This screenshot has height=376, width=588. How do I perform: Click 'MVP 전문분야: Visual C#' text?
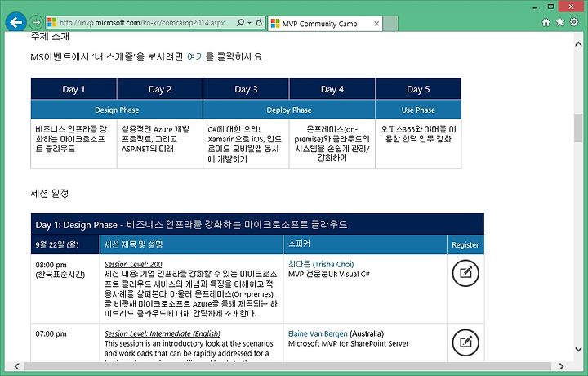[x=329, y=274]
